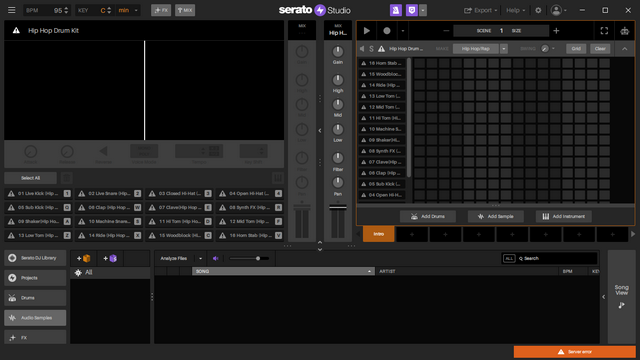Click Add Instrument button
This screenshot has width=640, height=360.
pyautogui.click(x=564, y=216)
